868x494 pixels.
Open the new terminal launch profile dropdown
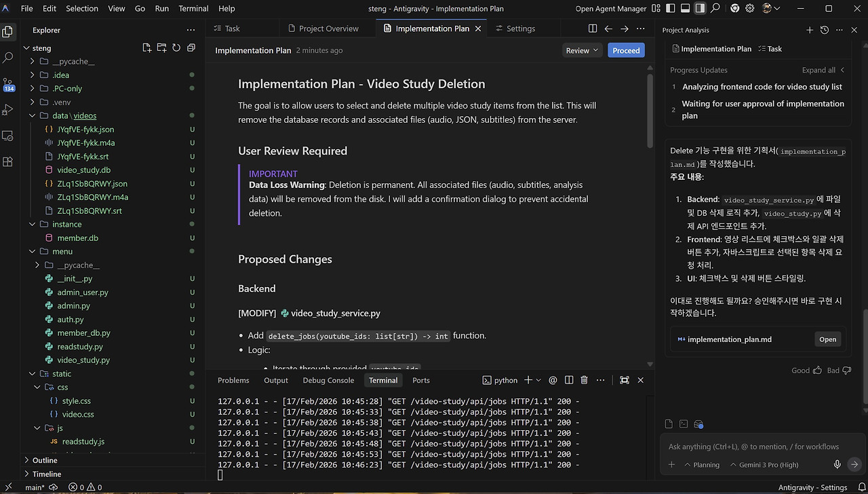click(538, 380)
